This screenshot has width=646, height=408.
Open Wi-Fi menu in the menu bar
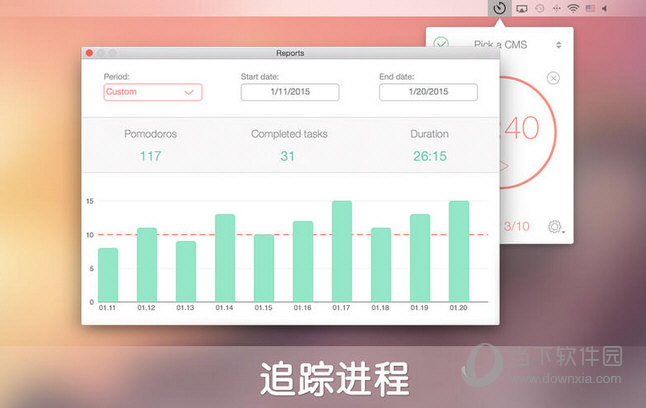coord(573,8)
